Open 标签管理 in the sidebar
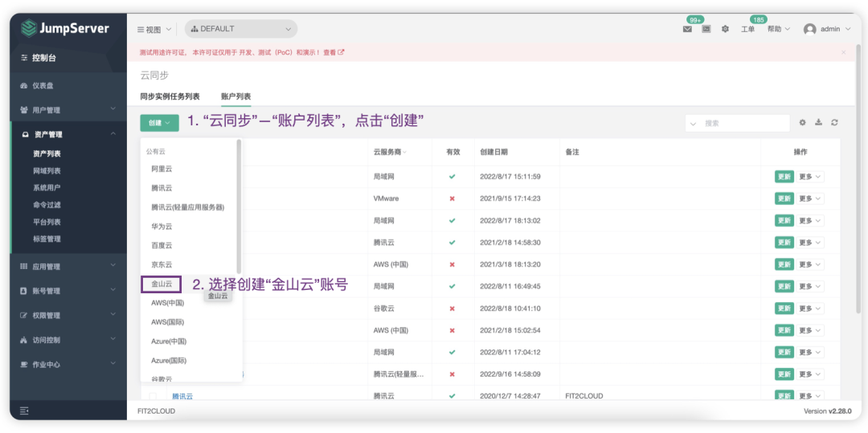 pyautogui.click(x=47, y=239)
